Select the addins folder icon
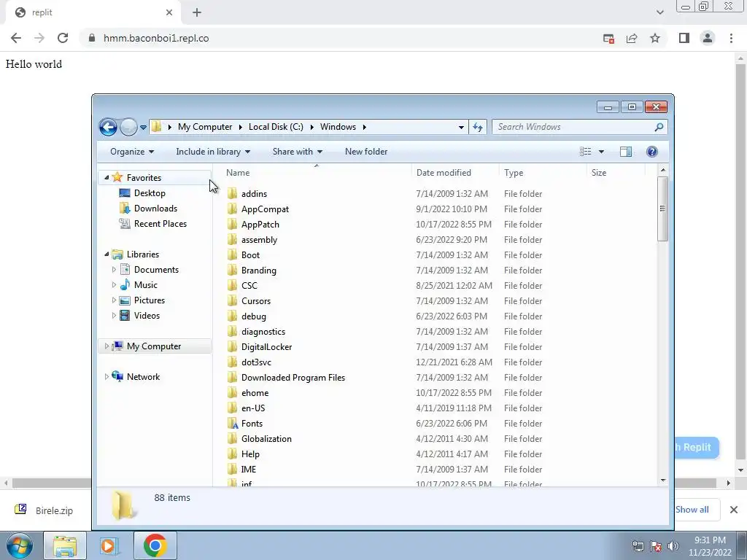This screenshot has width=747, height=560. [x=232, y=193]
